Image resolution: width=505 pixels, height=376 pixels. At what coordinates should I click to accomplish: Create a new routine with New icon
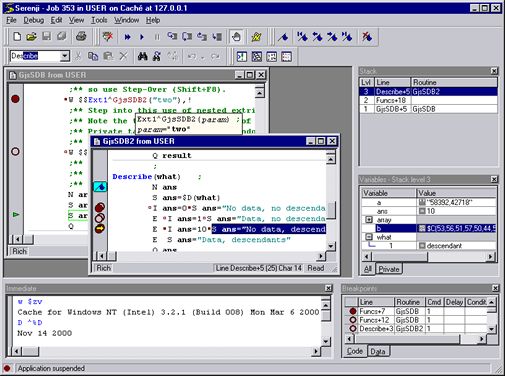coord(17,36)
